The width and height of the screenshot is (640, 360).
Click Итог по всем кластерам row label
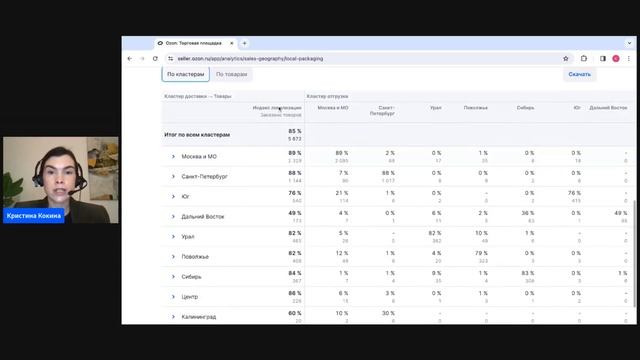tap(197, 135)
